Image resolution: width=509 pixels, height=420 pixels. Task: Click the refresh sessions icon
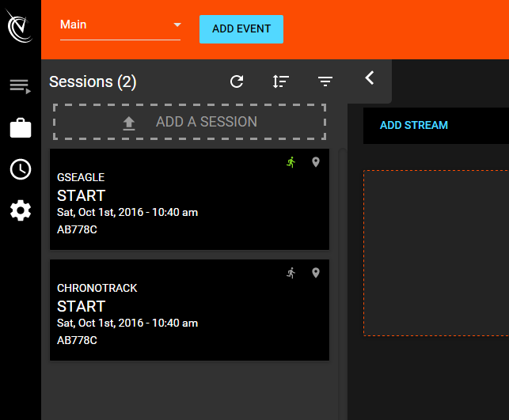[237, 81]
